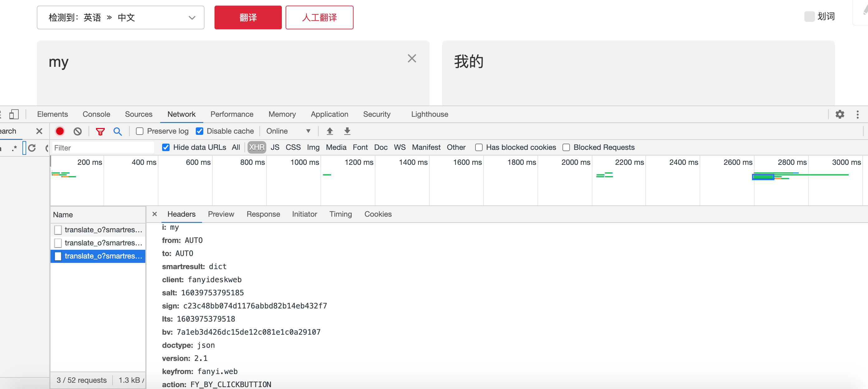This screenshot has height=389, width=868.
Task: Enable regex matching in the search bar
Action: (14, 148)
